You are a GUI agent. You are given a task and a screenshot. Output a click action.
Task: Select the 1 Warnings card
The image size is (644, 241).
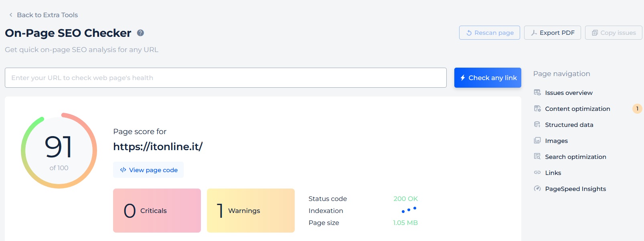point(251,211)
